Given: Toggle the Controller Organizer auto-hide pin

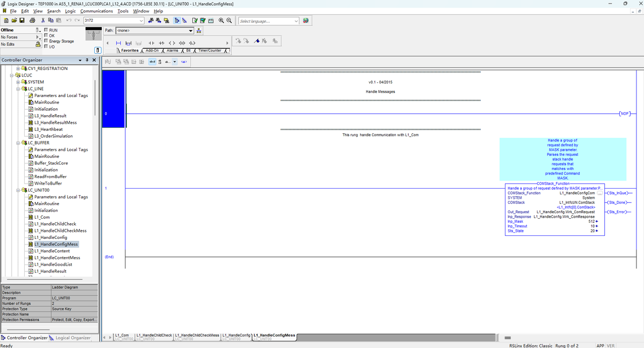Looking at the screenshot, I should [x=87, y=60].
